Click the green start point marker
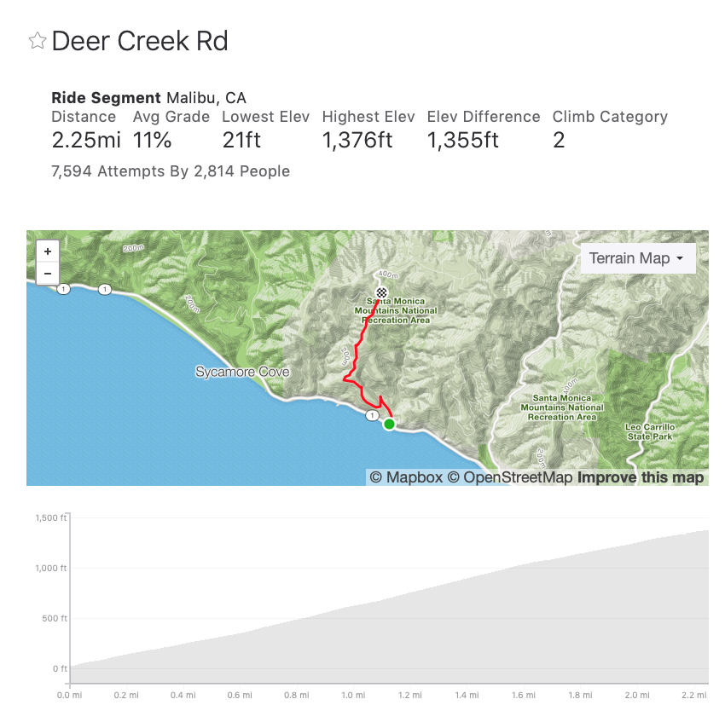 389,424
